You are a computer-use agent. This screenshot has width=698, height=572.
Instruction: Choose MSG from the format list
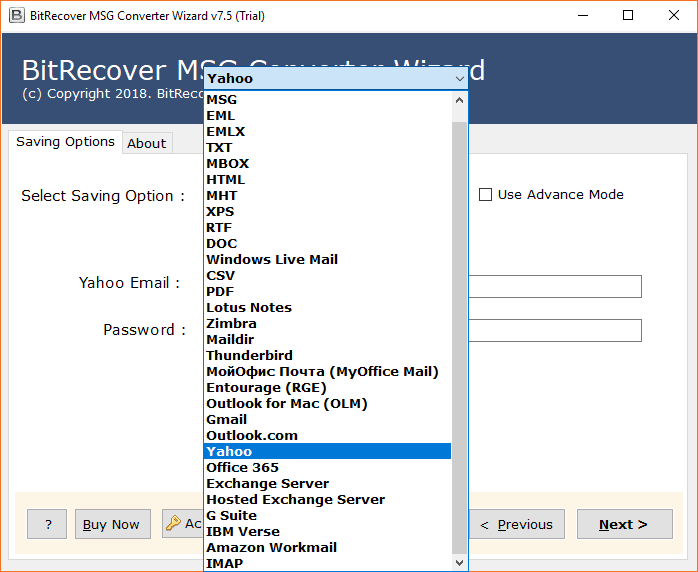[x=327, y=99]
